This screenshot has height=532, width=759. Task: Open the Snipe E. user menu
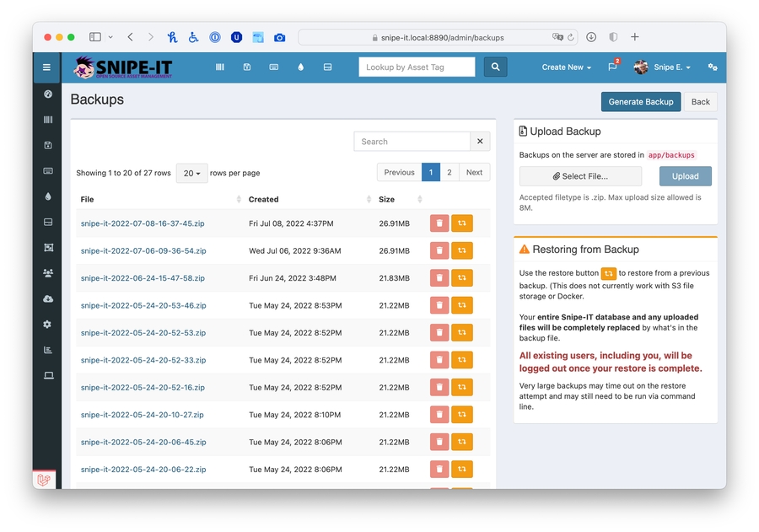pos(663,67)
